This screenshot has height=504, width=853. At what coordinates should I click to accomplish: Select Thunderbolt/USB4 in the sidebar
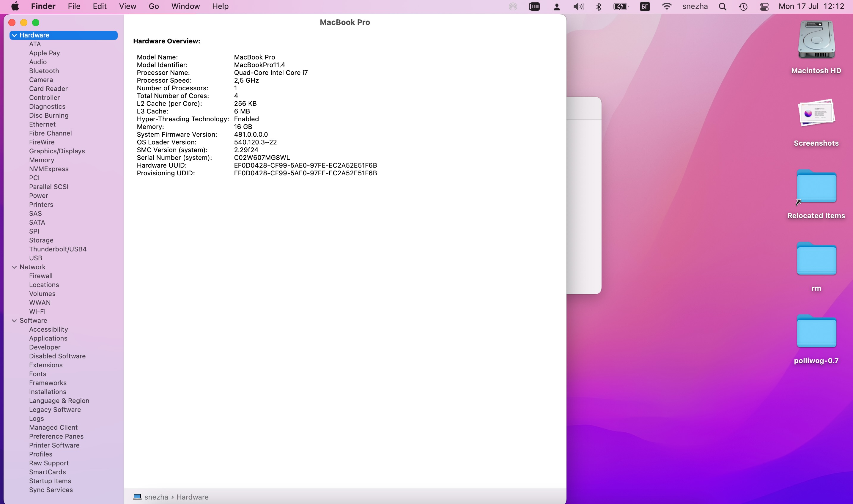tap(58, 249)
